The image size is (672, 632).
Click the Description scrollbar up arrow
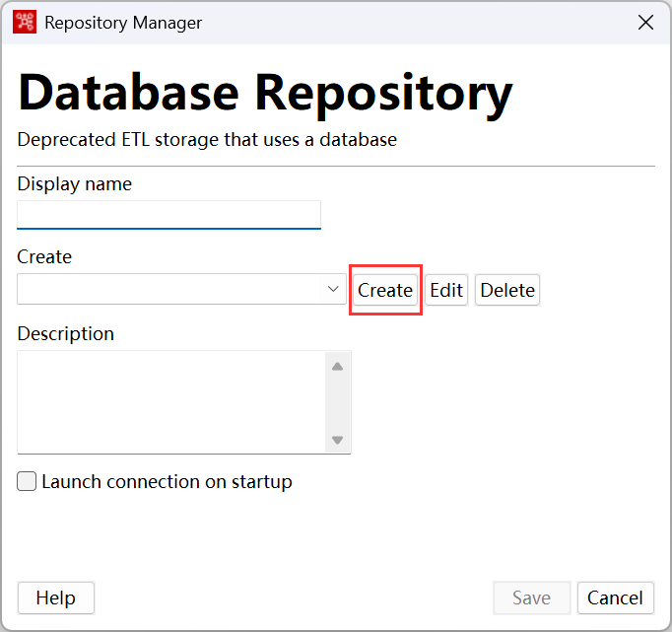point(338,367)
